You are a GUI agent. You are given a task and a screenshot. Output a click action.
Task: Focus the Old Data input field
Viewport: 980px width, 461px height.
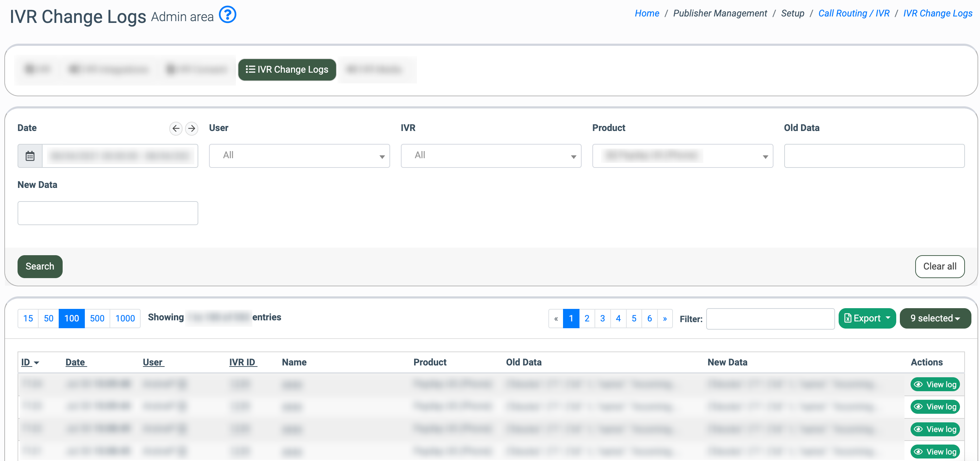pyautogui.click(x=874, y=156)
